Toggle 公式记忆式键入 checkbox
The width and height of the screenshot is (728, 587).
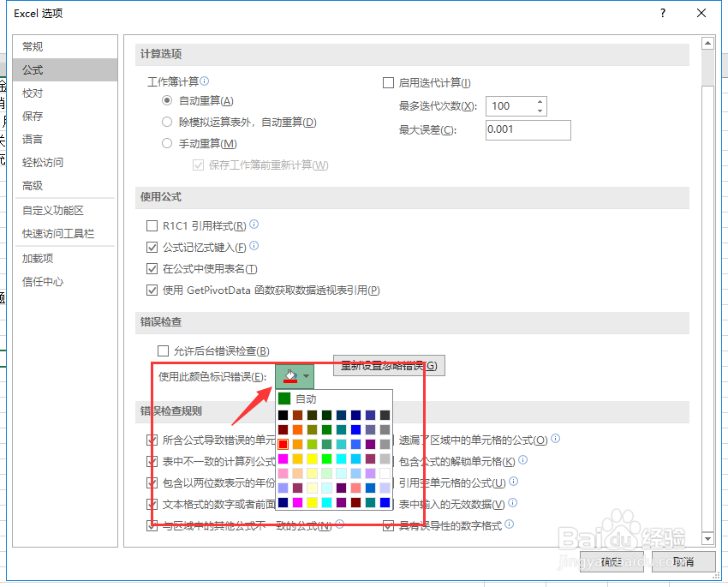click(x=152, y=247)
